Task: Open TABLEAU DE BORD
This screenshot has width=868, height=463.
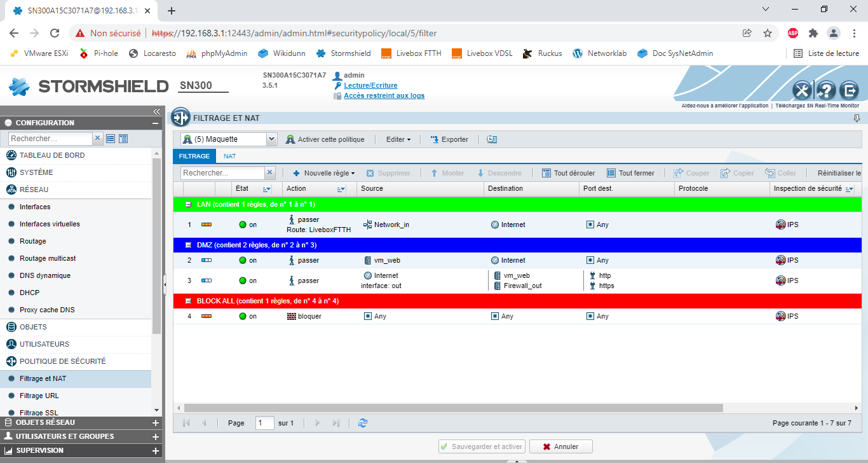Action: [52, 155]
